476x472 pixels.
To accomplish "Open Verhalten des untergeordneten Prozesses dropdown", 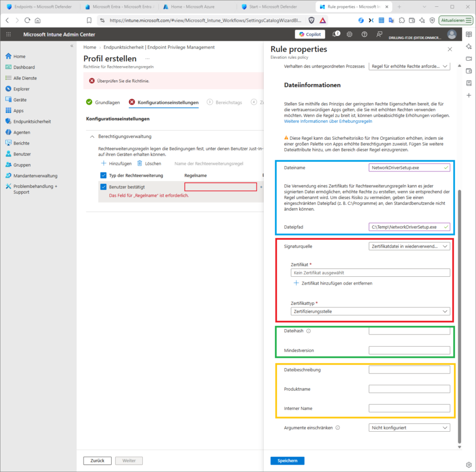I will point(409,66).
